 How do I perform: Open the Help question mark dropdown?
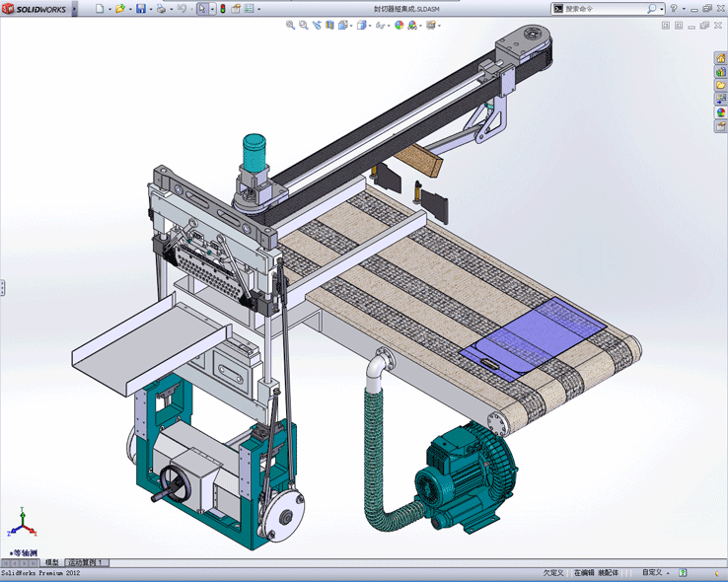point(683,9)
